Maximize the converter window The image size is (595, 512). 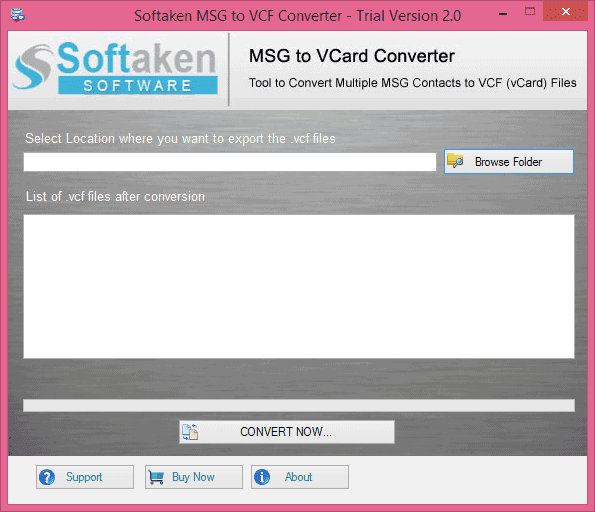(x=530, y=12)
